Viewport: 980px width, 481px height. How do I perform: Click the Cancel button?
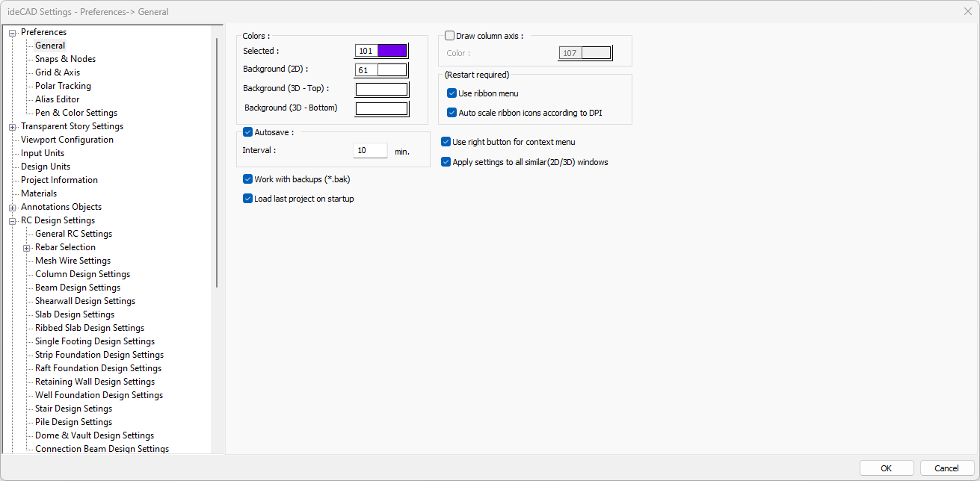(x=947, y=468)
